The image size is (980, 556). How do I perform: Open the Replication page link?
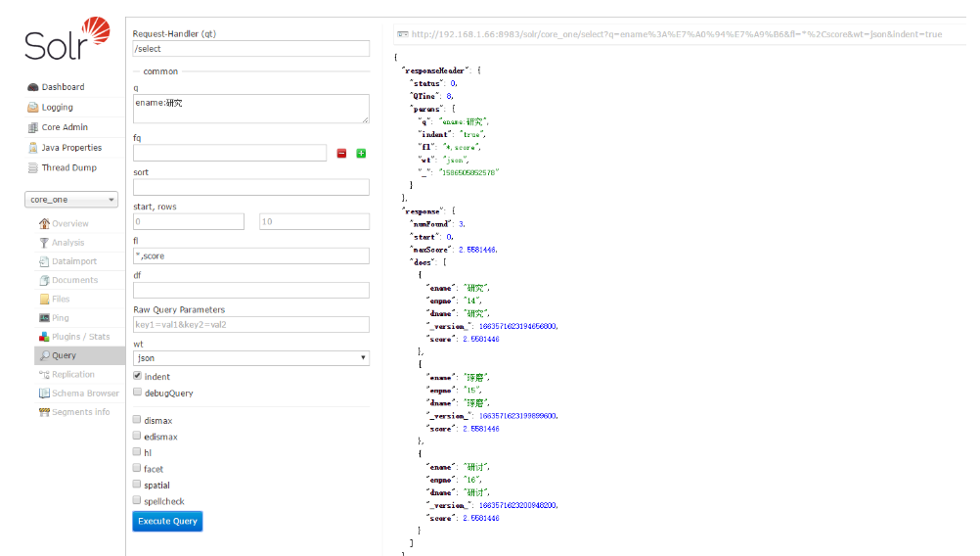73,374
